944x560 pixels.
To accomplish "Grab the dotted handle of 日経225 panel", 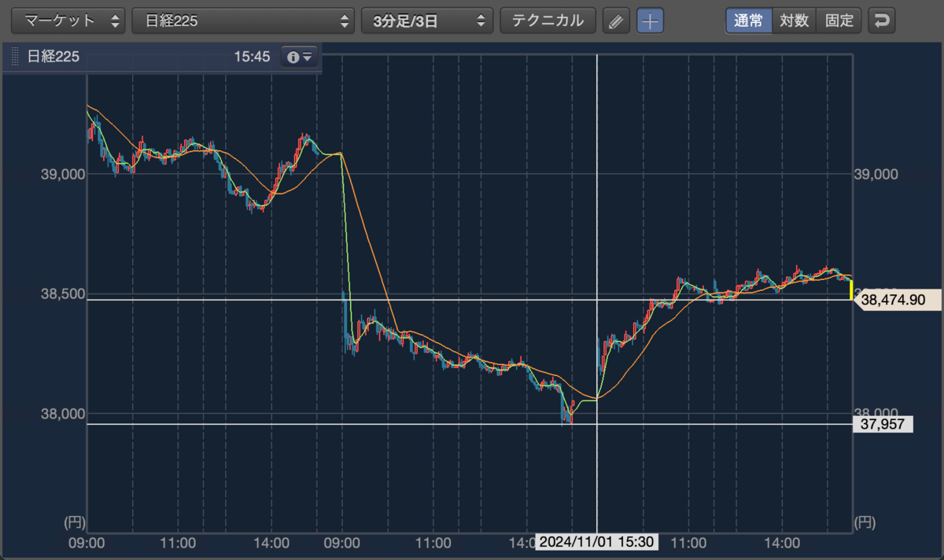I will coord(15,57).
